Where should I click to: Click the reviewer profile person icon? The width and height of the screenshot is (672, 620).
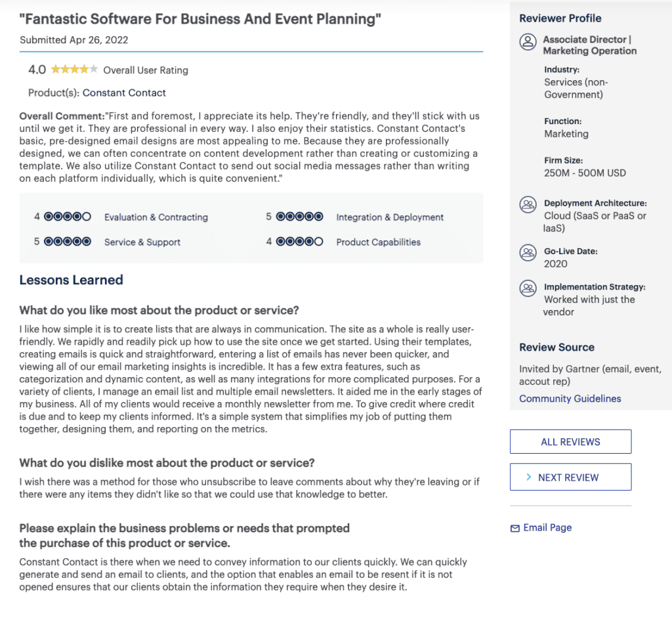click(528, 42)
